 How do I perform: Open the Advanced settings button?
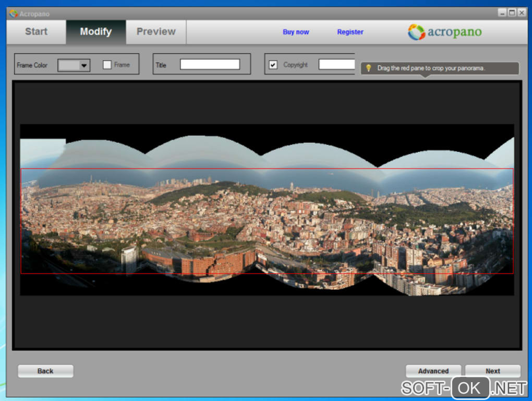433,371
